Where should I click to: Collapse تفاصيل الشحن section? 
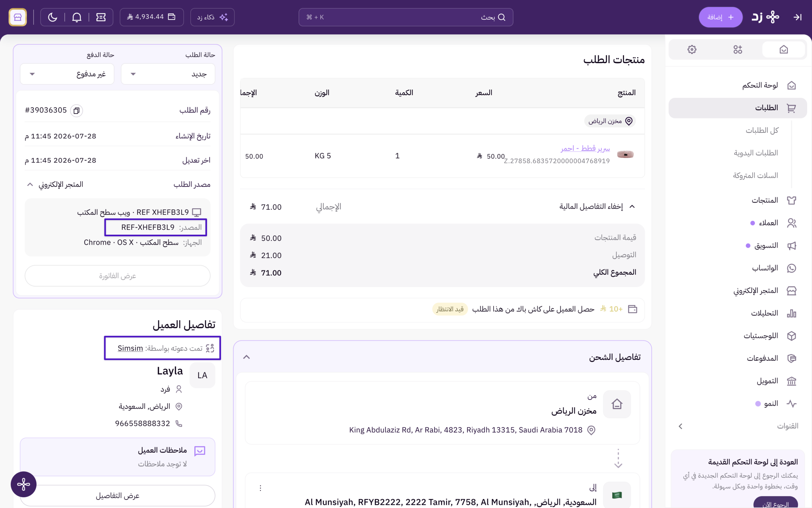pos(246,357)
